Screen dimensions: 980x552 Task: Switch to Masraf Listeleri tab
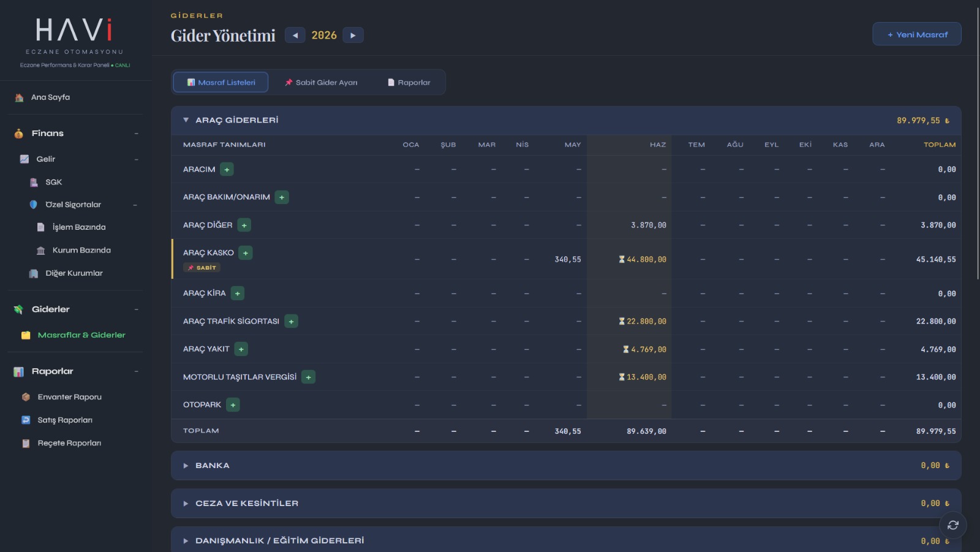tap(221, 82)
